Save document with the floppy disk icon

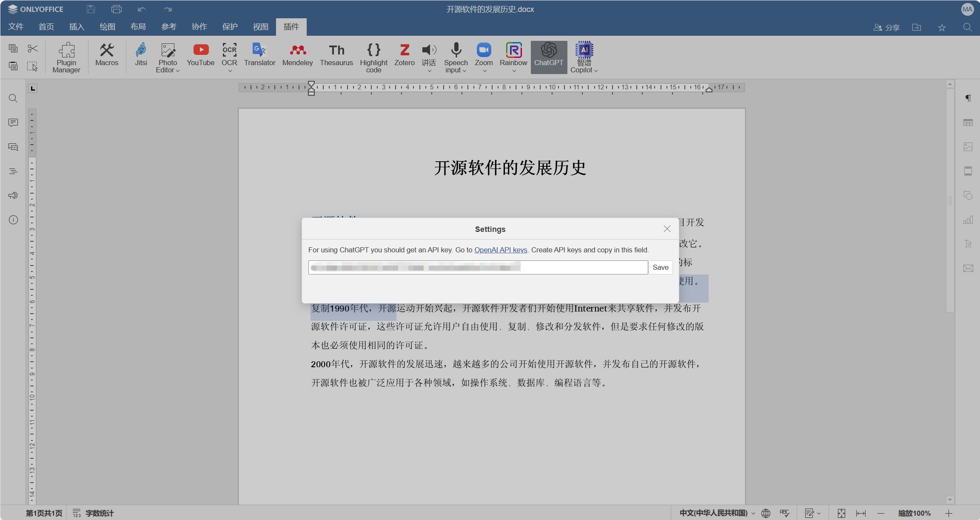[91, 9]
